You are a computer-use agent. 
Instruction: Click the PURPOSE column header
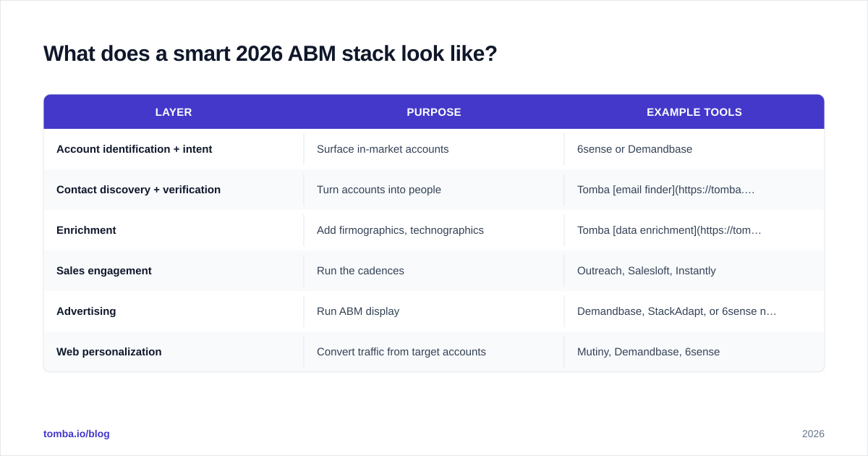coord(434,112)
